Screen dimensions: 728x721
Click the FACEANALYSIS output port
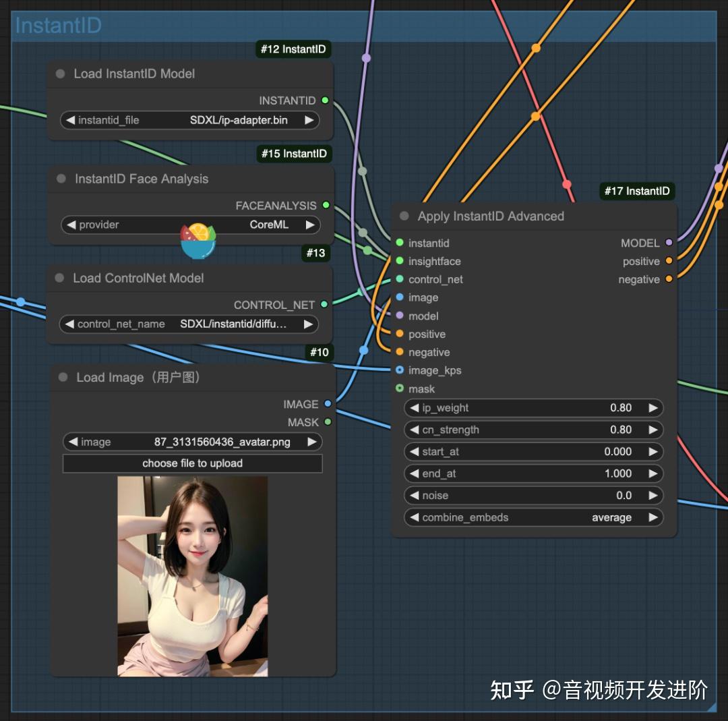326,205
